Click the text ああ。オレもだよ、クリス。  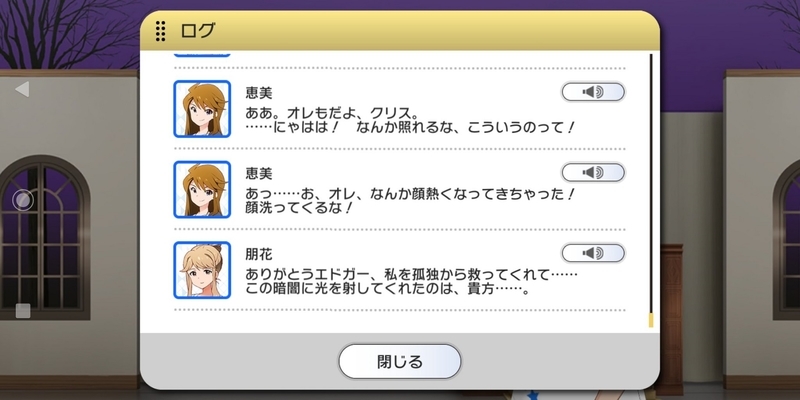tap(332, 111)
